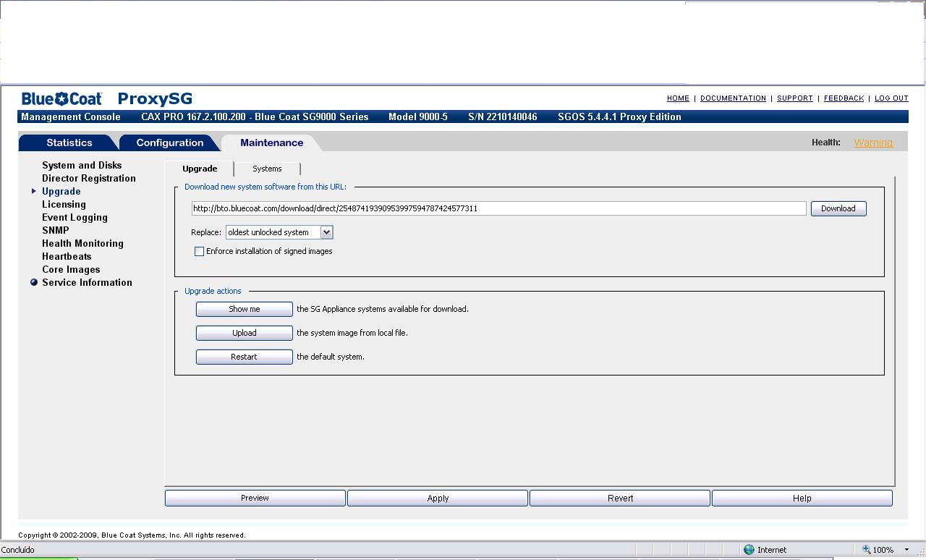Open the HOME link
Image resolution: width=926 pixels, height=560 pixels.
[x=678, y=98]
